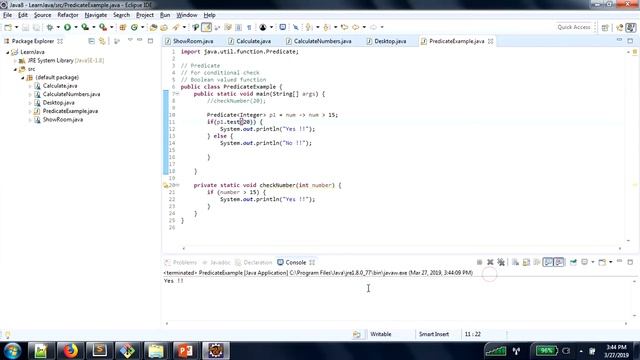Click Terminate square in Console toolbar
The image size is (640, 360).
[x=480, y=262]
